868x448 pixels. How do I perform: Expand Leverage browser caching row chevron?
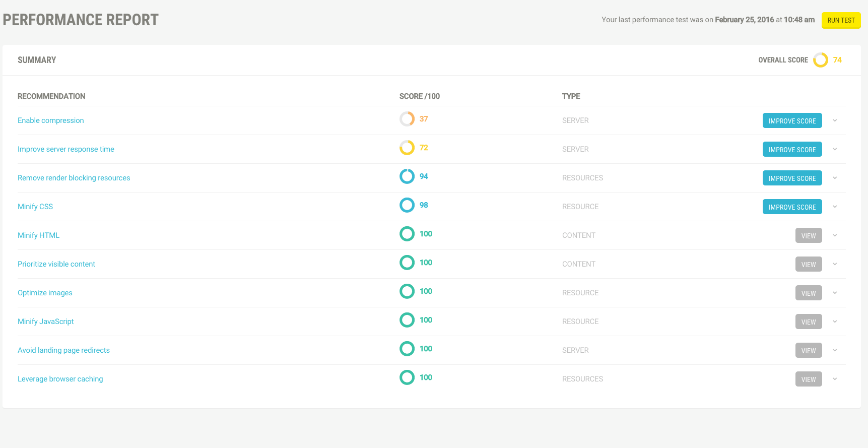[x=835, y=379]
